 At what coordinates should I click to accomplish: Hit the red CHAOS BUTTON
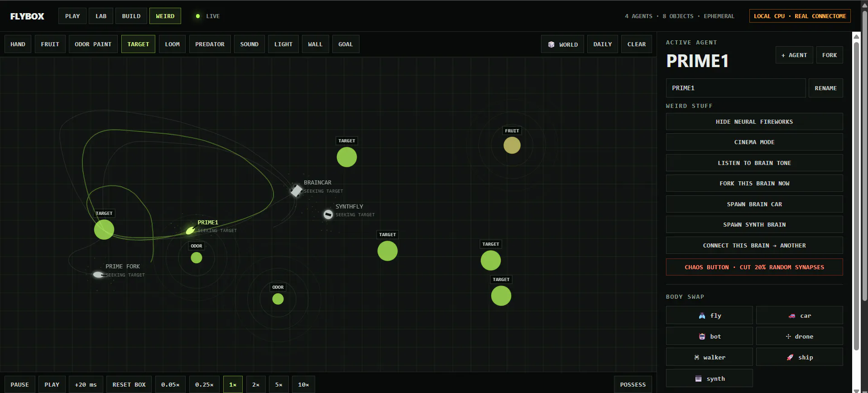coord(754,267)
